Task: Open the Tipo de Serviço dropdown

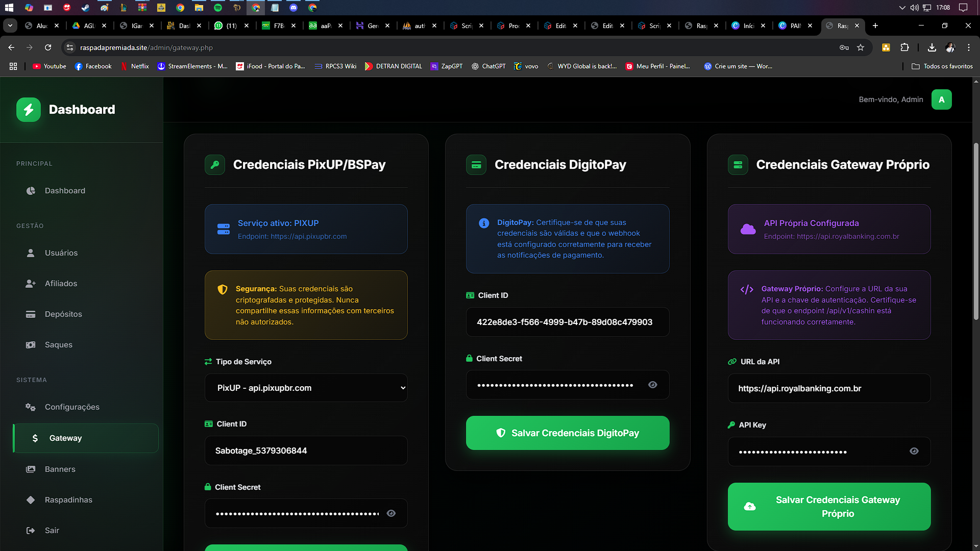Action: 306,388
